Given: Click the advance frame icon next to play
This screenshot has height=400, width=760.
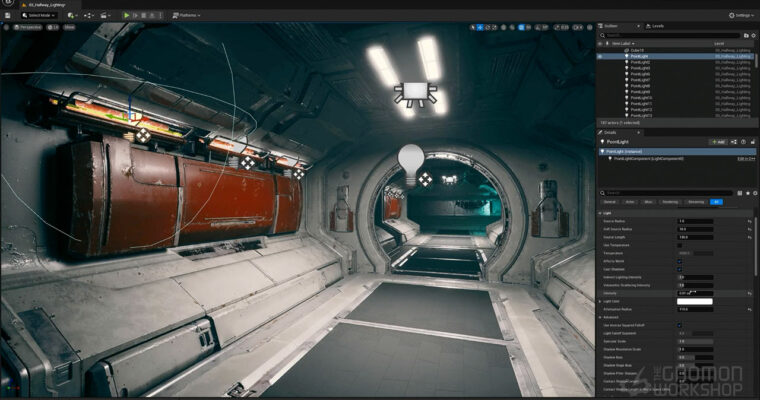Looking at the screenshot, I should pos(135,16).
